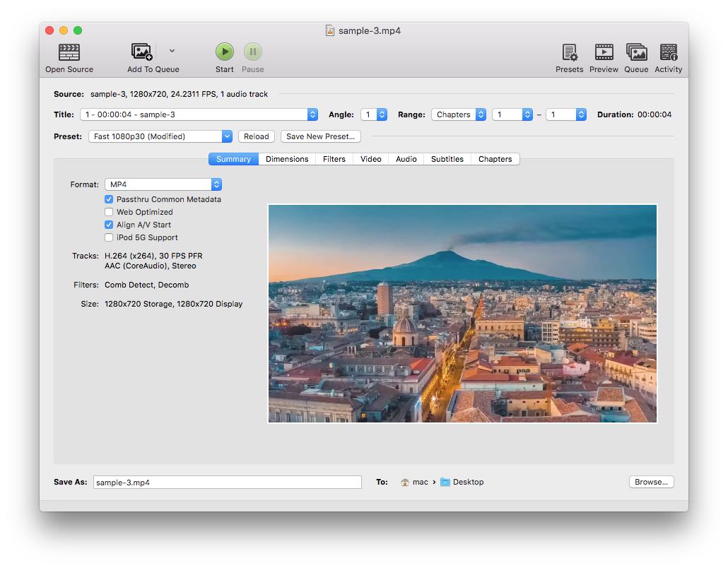The height and width of the screenshot is (568, 728).
Task: Toggle Align A/V Start off
Action: (109, 224)
